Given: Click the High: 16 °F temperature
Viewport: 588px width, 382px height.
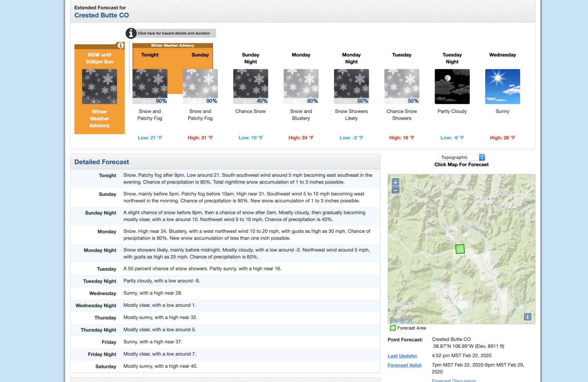Looking at the screenshot, I should click(x=402, y=138).
